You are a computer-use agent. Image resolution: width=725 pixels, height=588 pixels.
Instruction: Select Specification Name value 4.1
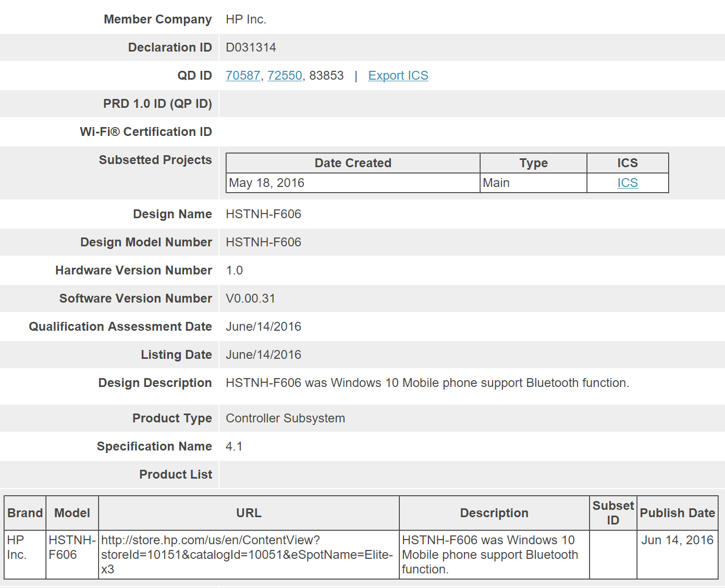click(x=234, y=446)
